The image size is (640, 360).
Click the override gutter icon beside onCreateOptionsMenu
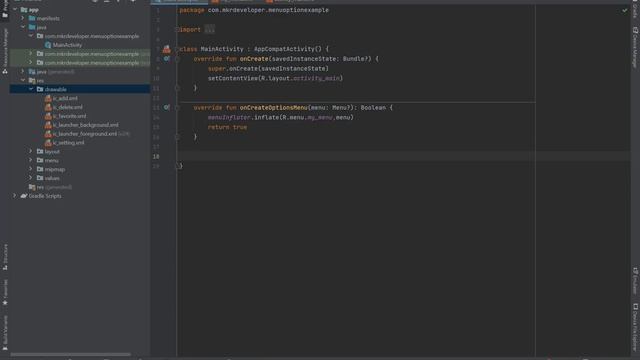click(167, 107)
